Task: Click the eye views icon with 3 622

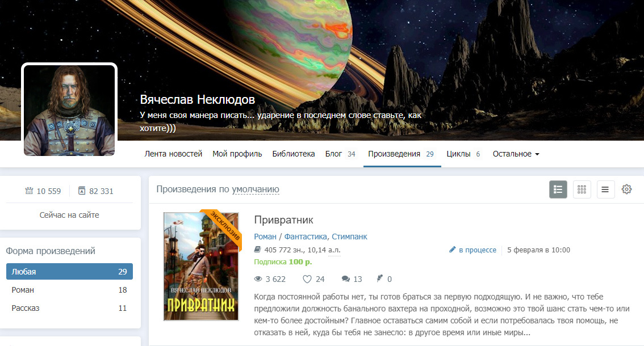Action: click(258, 279)
